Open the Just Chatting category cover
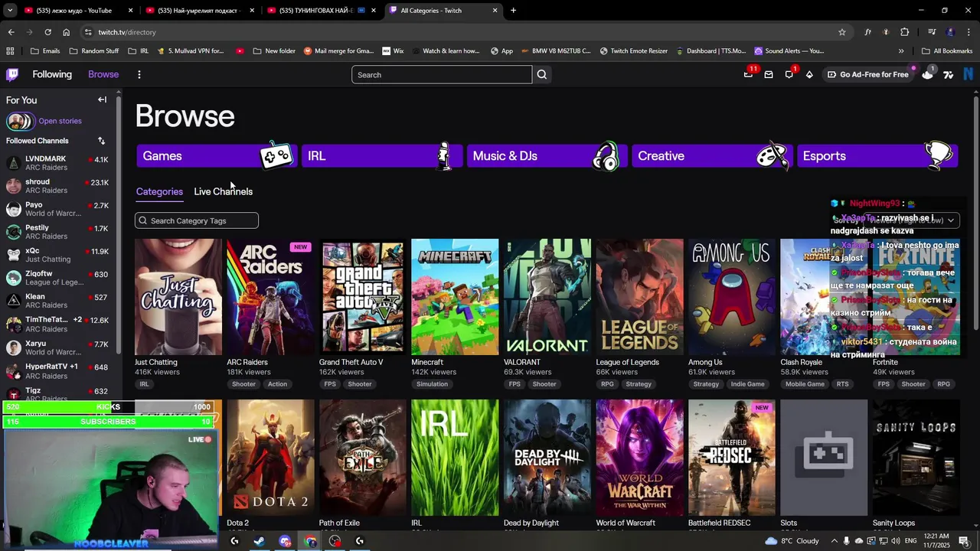The width and height of the screenshot is (980, 551). point(178,297)
